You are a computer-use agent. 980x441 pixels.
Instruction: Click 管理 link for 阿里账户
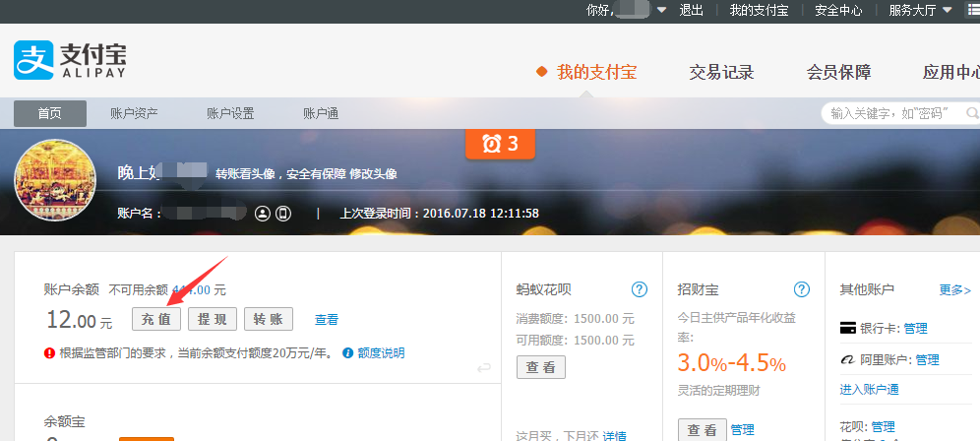point(928,360)
